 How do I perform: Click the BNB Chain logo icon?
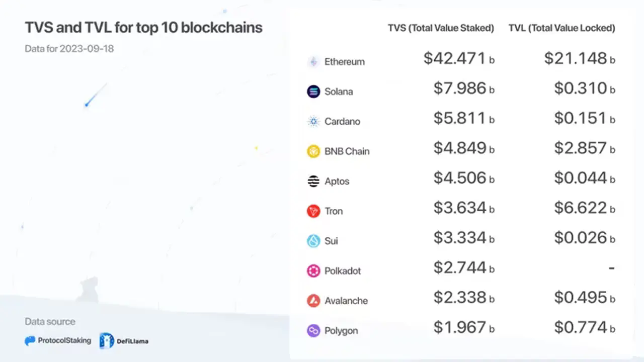313,151
